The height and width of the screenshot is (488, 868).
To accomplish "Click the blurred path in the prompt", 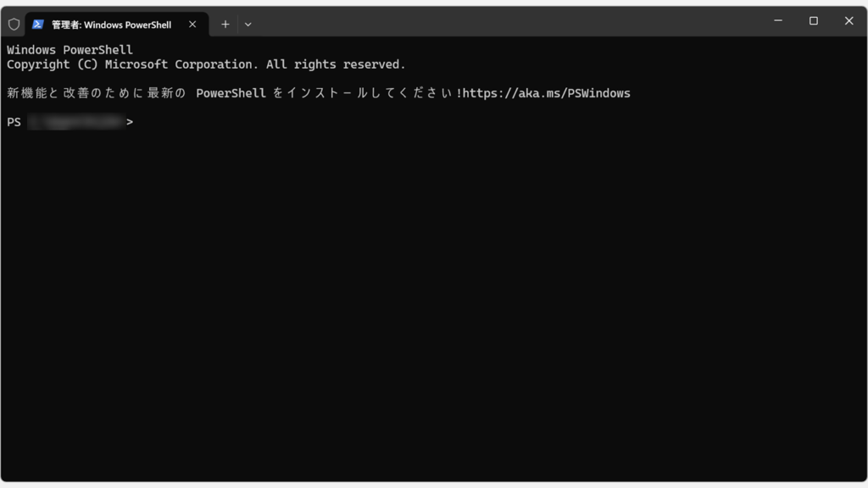I will click(76, 122).
